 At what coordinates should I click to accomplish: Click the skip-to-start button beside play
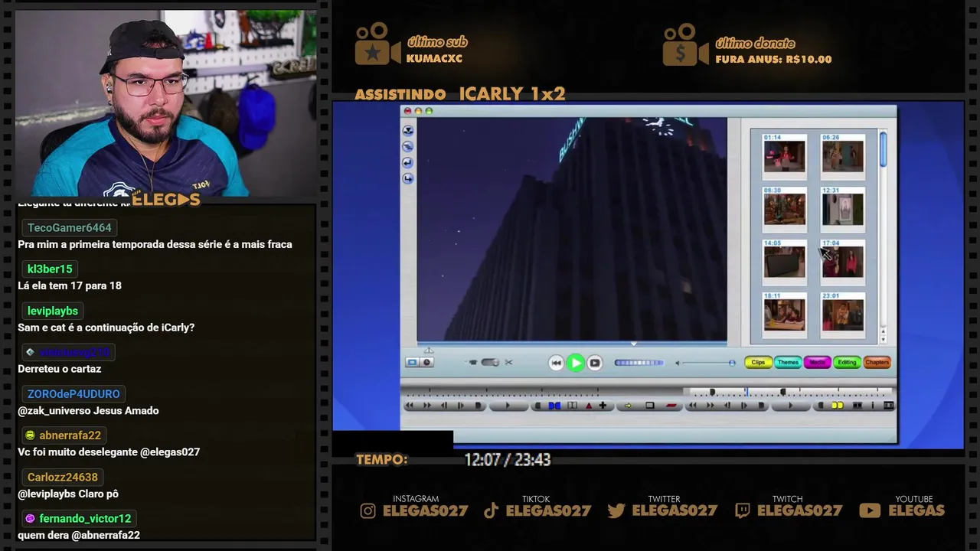coord(557,363)
